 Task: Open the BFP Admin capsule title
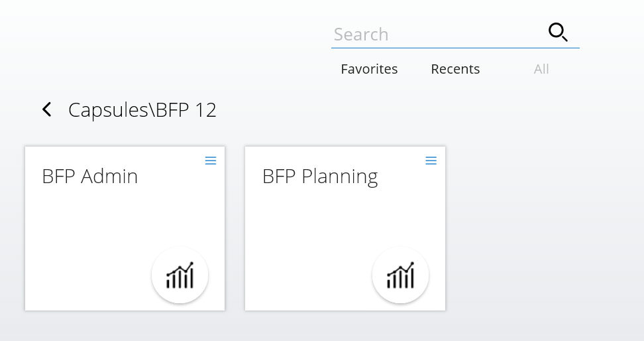[90, 176]
